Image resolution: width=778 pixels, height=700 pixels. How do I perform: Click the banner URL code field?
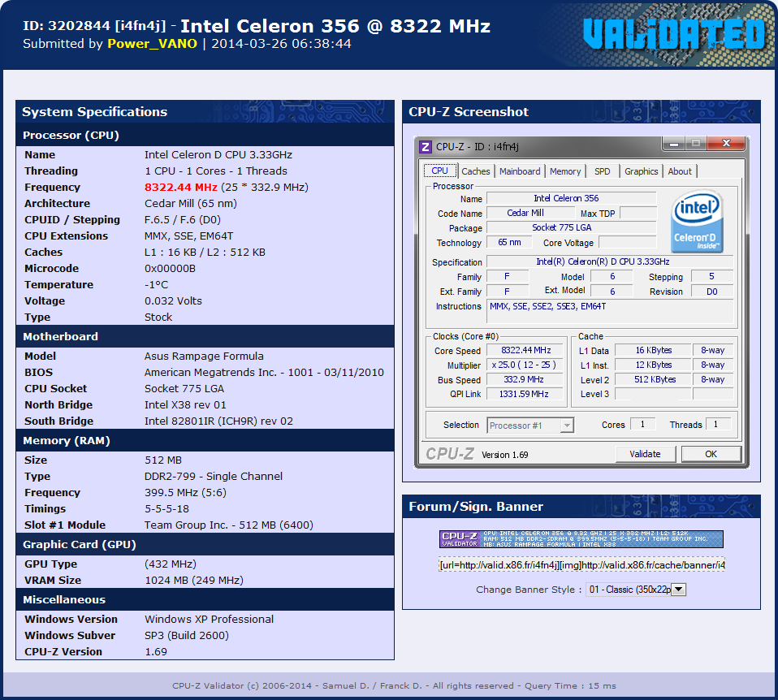[x=581, y=565]
